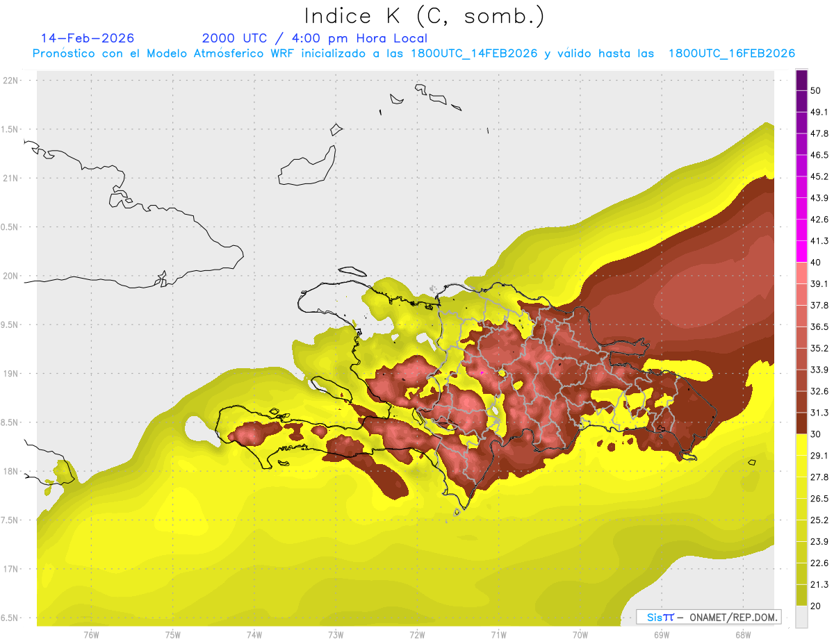Click the "18N" latitude label

(x=11, y=471)
